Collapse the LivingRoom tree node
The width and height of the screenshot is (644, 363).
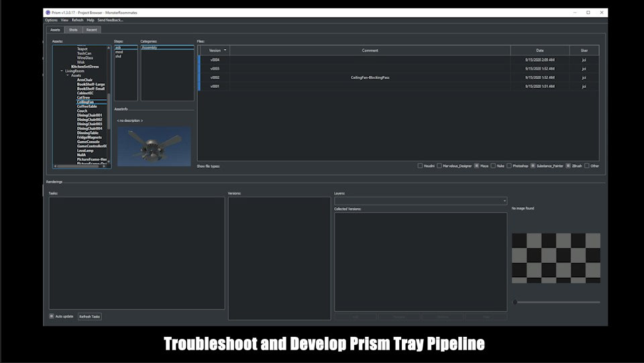click(x=62, y=70)
